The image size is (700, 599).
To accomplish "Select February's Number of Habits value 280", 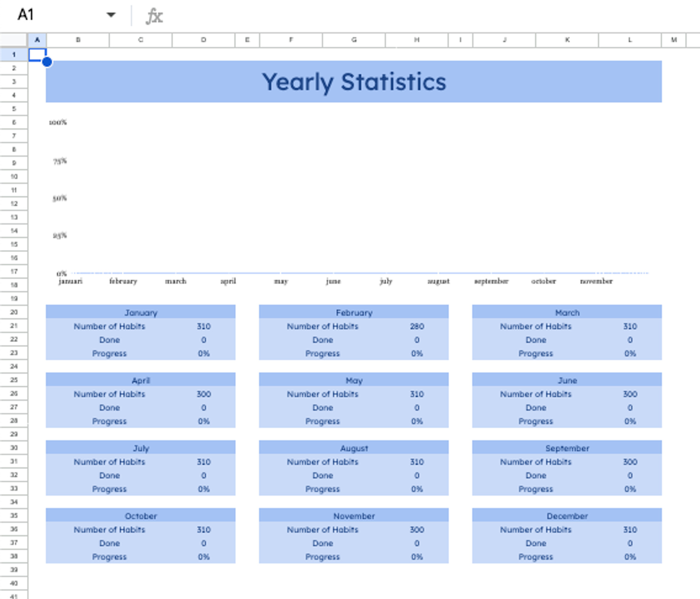I will tap(417, 326).
